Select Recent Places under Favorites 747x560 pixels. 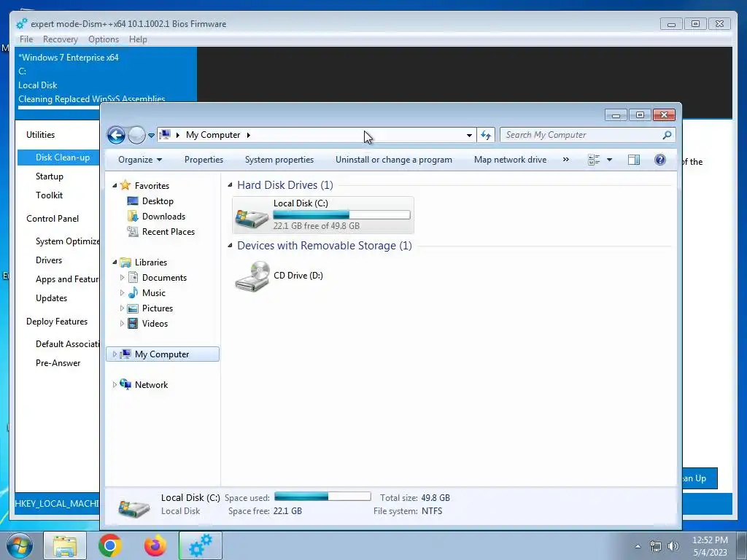click(x=169, y=231)
